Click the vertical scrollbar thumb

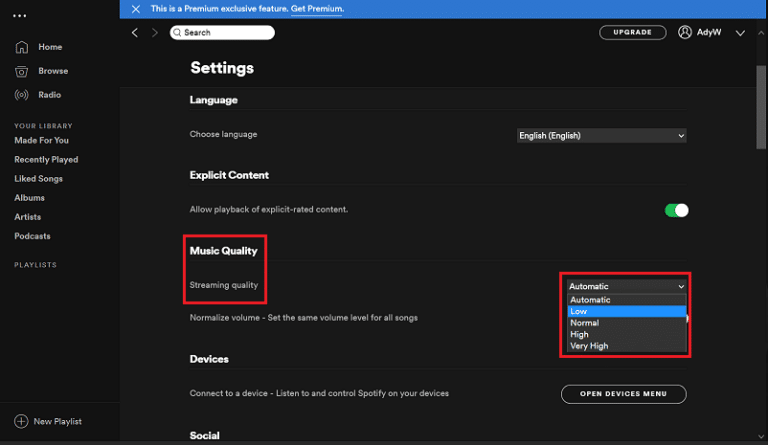coord(761,107)
